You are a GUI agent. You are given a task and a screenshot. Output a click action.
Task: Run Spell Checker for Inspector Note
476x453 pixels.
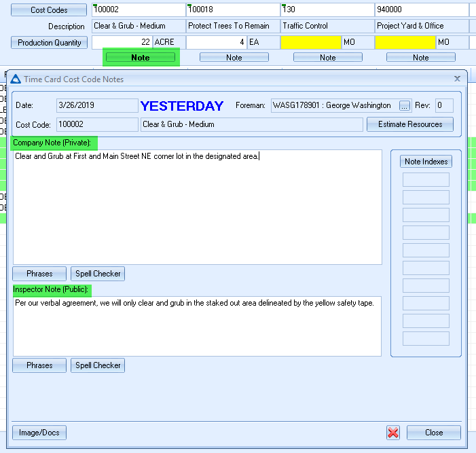click(x=98, y=365)
